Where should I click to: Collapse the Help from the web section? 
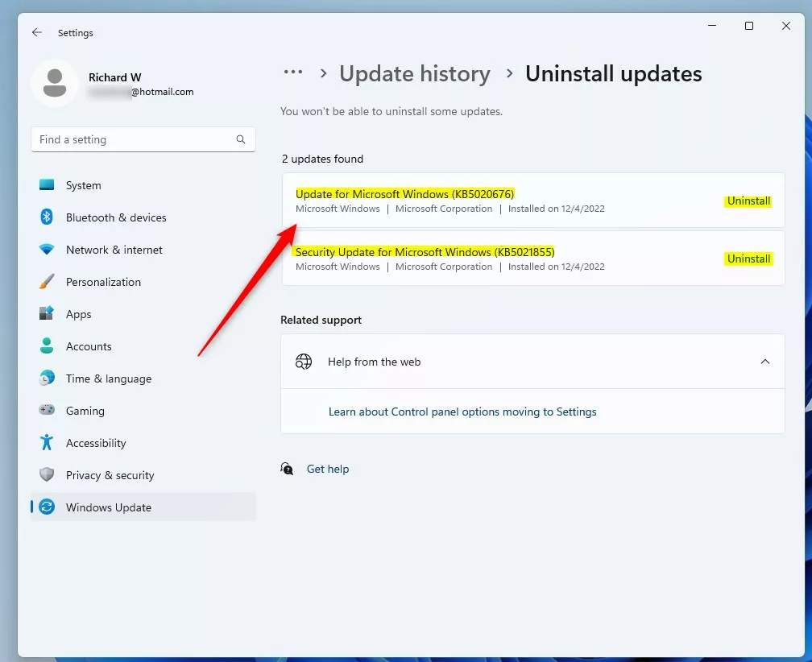[x=765, y=362]
